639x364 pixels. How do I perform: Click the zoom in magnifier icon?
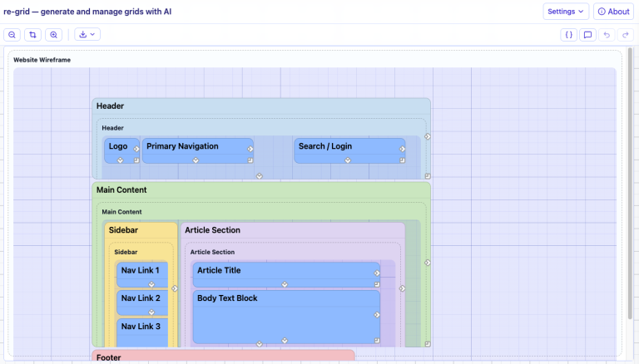[53, 35]
